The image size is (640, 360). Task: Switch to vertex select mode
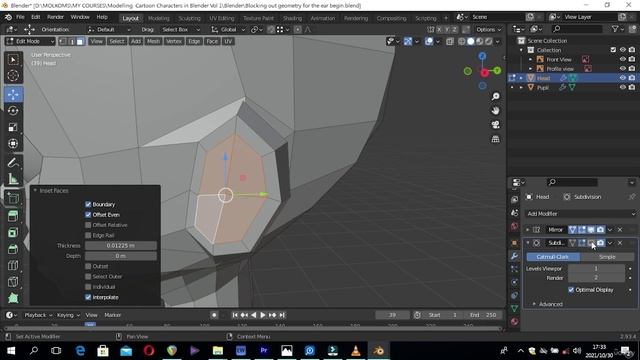click(x=63, y=41)
